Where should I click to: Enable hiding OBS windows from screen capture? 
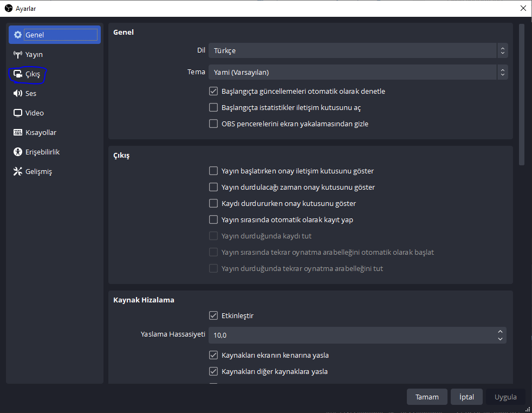(x=213, y=124)
